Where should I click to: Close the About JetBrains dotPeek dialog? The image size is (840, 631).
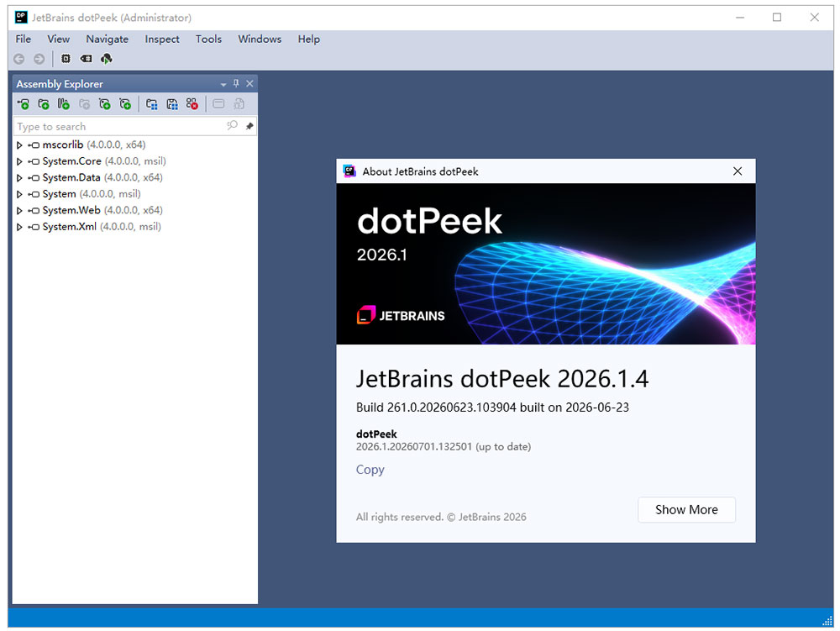[x=738, y=171]
